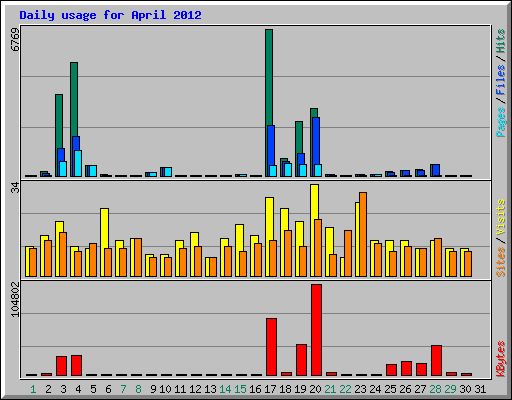Select the 6769 hits scale label
This screenshot has width=512, height=400.
[x=15, y=39]
